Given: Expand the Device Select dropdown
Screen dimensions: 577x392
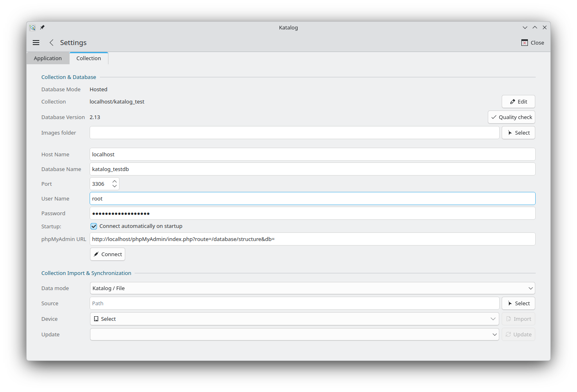Looking at the screenshot, I should 294,319.
